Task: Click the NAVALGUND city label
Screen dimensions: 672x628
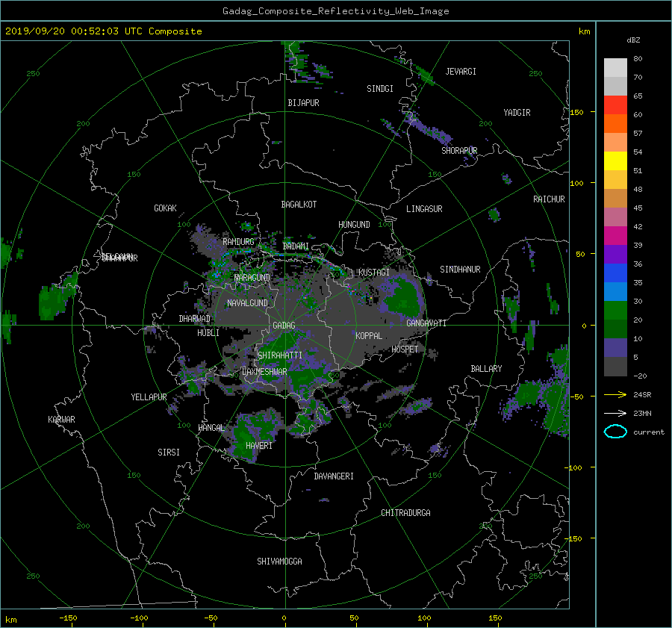Action: (247, 303)
